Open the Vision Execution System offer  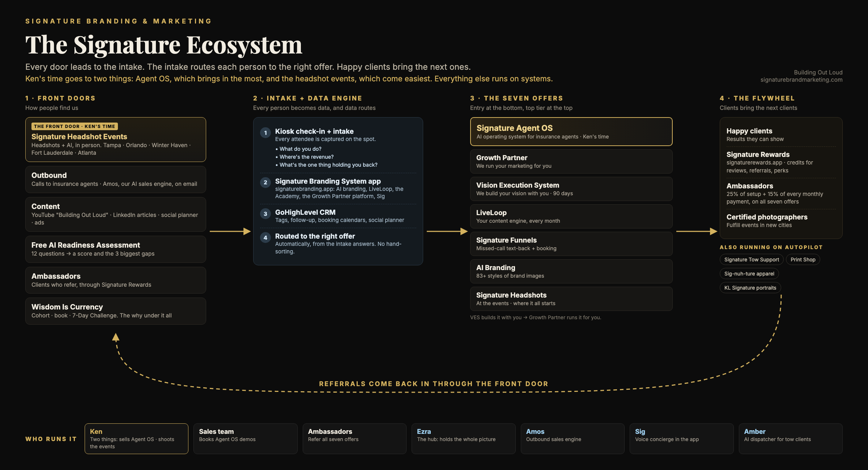[571, 189]
